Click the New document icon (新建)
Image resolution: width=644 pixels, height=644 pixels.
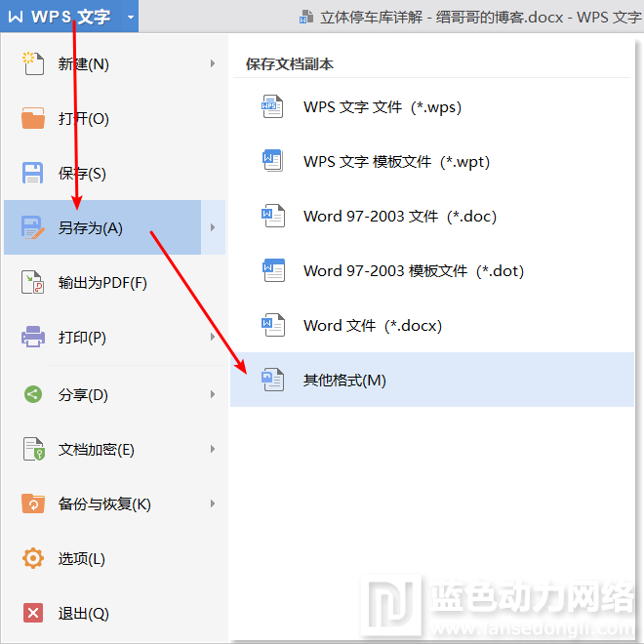tap(33, 64)
